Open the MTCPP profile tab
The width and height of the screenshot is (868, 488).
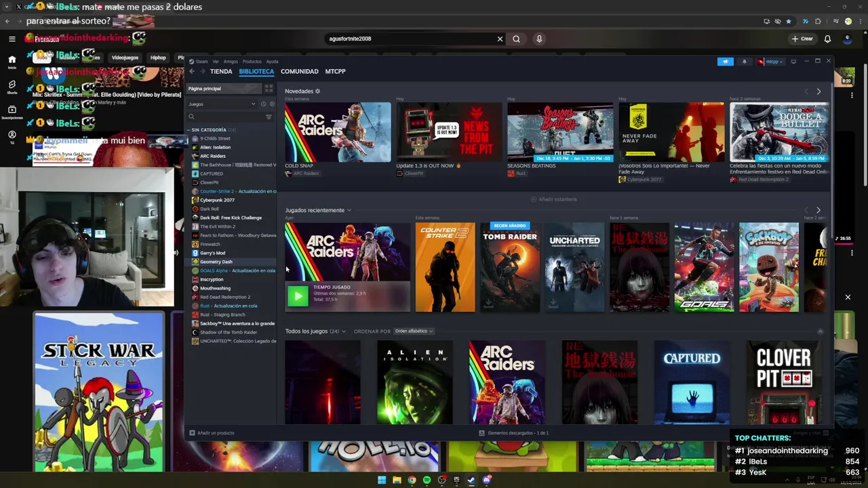(336, 71)
